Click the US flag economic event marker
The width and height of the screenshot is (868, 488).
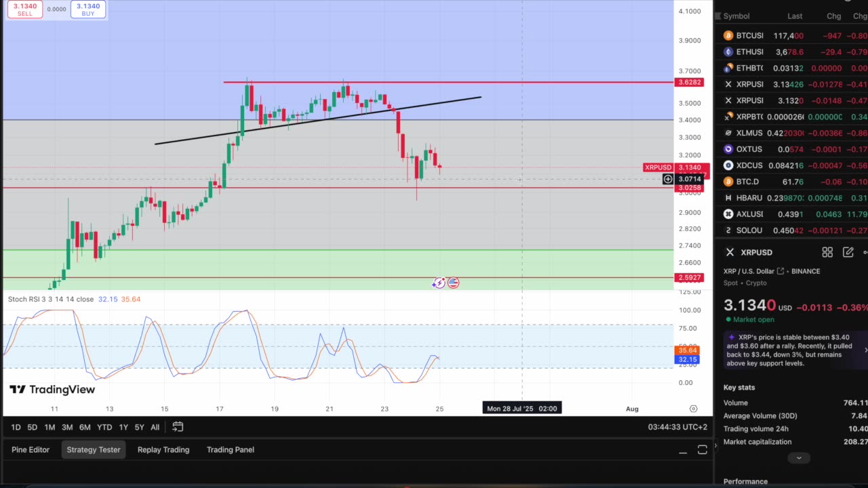point(453,283)
